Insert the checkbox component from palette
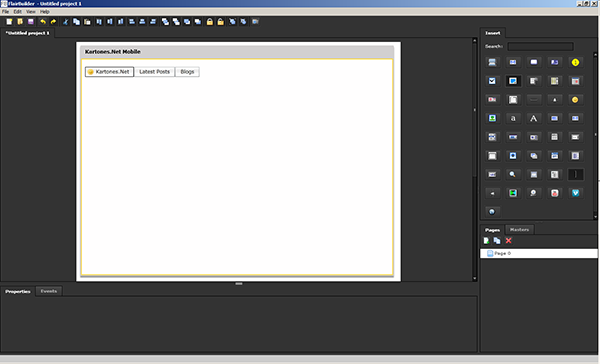 tap(492, 81)
